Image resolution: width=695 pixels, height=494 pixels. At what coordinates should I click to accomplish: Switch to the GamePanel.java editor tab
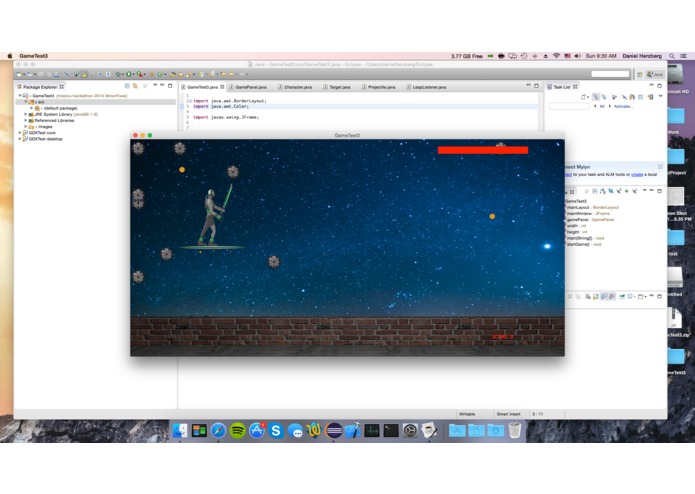[250, 87]
